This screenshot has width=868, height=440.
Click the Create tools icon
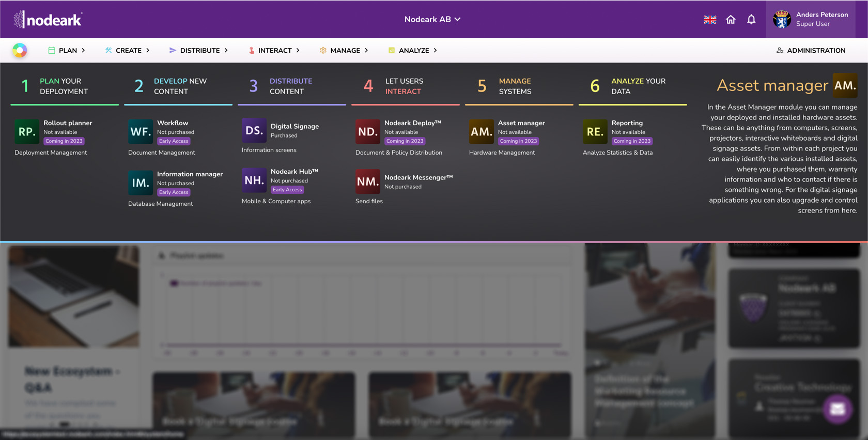tap(109, 50)
